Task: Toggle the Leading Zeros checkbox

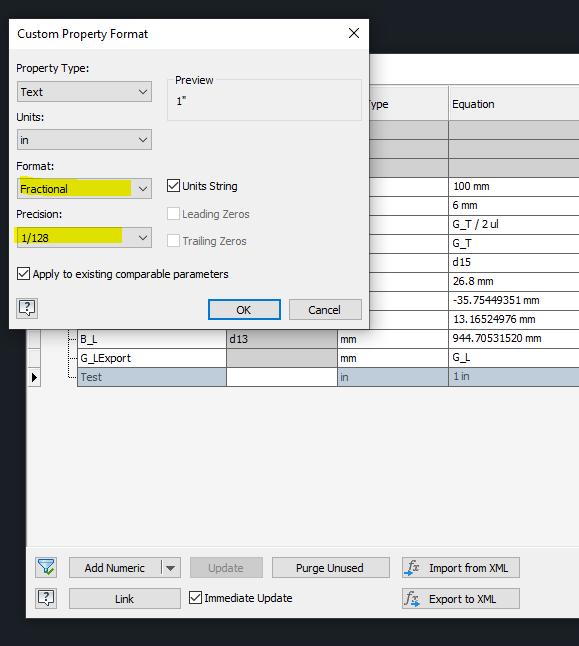Action: click(x=173, y=214)
